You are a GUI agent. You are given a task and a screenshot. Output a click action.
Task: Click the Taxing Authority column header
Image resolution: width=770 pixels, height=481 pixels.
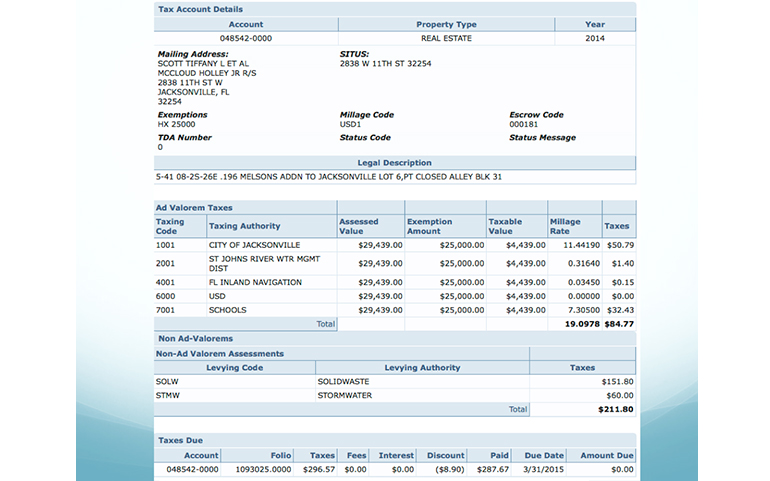[245, 226]
